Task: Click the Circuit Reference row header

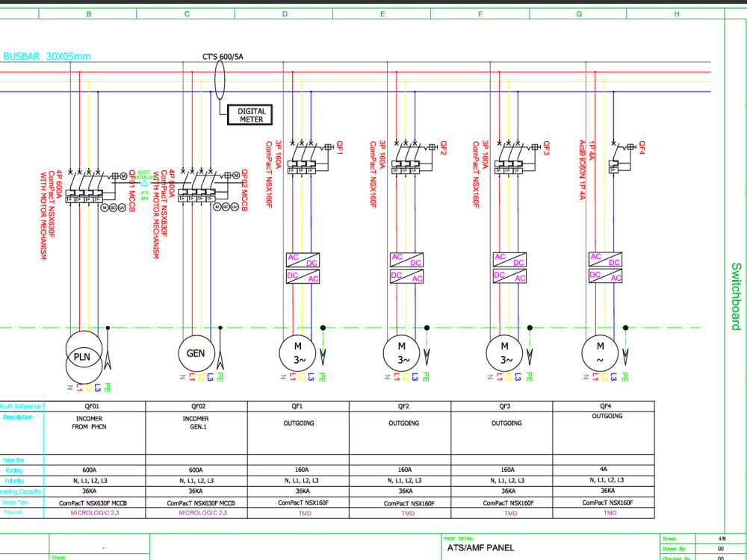Action: coord(21,407)
